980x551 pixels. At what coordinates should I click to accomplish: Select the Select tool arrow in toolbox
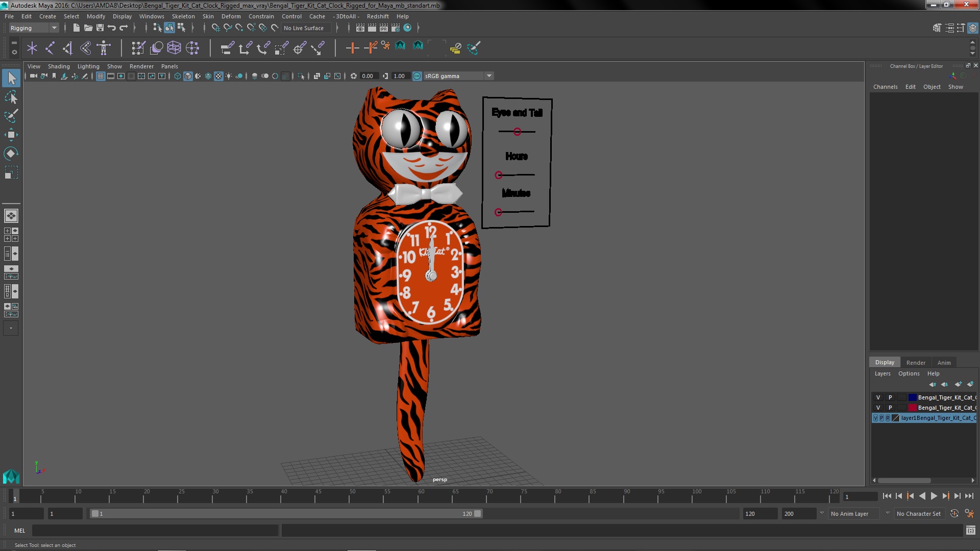tap(11, 78)
